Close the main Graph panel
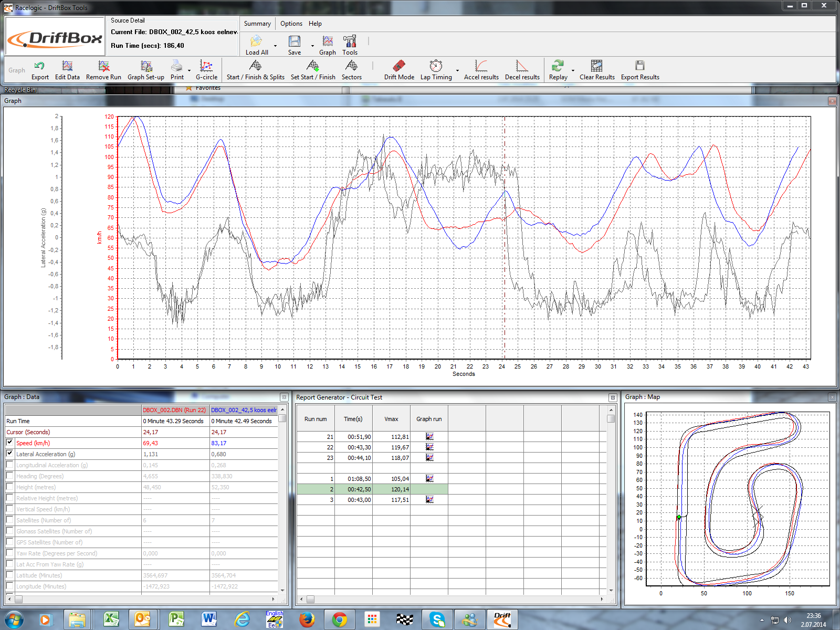This screenshot has height=630, width=840. click(832, 101)
